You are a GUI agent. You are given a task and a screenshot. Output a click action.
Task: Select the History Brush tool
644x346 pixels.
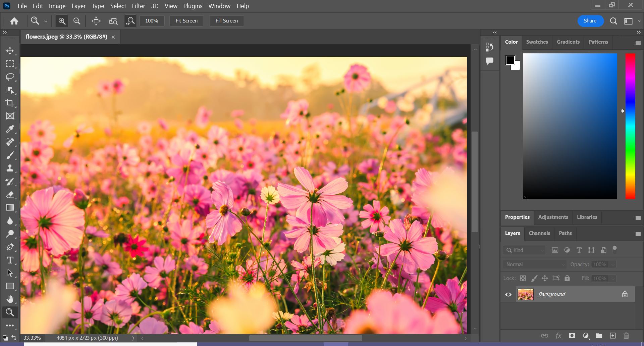coord(10,182)
